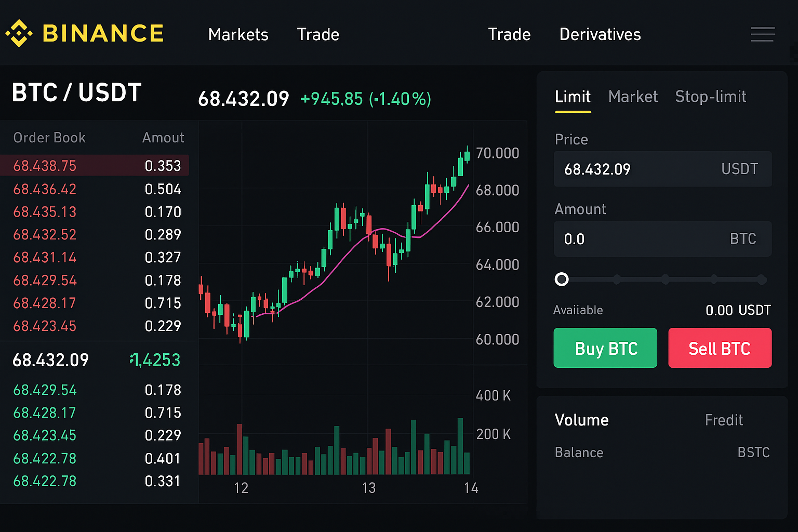
Task: Select sell order price 68.435.13
Action: (x=45, y=212)
